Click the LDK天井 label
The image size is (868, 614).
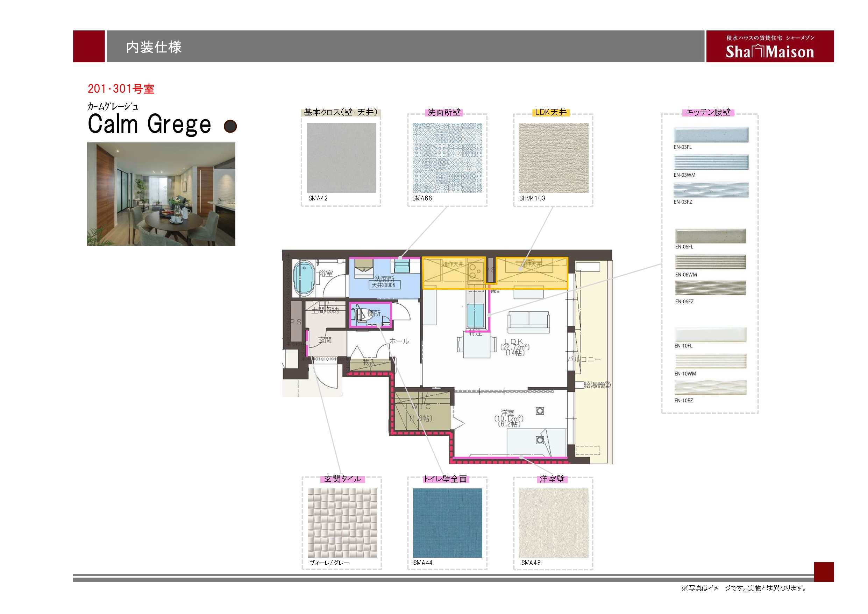551,112
